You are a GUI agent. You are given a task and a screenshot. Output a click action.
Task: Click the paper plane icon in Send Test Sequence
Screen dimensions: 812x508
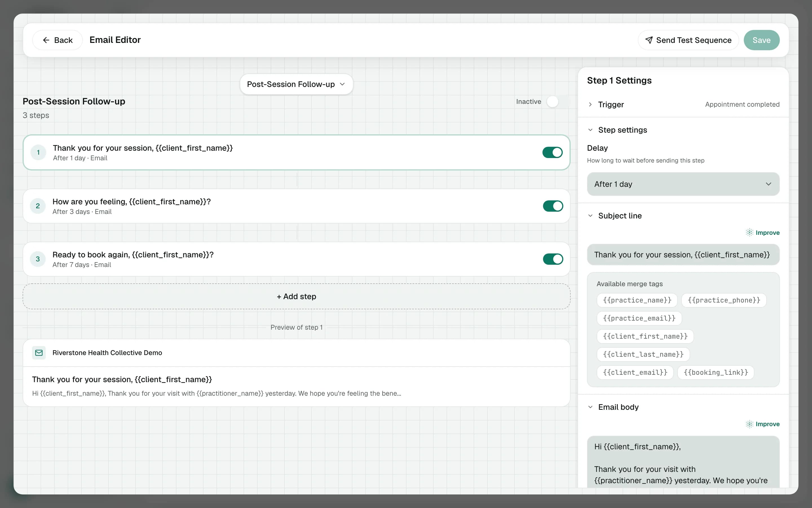tap(649, 40)
